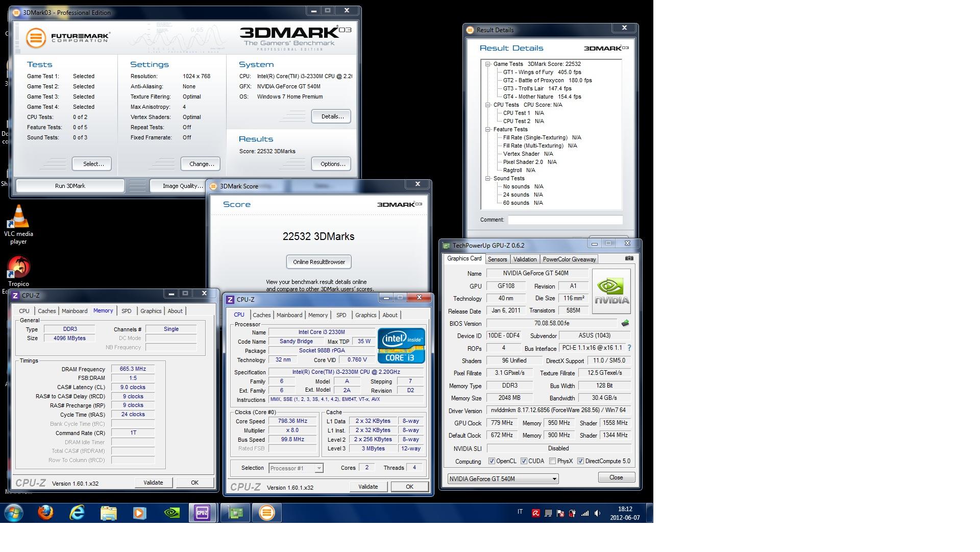Viewport: 980px width, 552px height.
Task: Open Windows Explorer folder taskbar icon
Action: point(108,513)
